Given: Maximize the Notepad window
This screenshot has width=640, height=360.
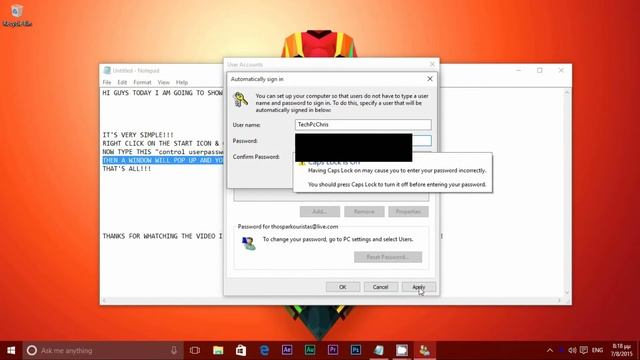Looking at the screenshot, I should (540, 70).
